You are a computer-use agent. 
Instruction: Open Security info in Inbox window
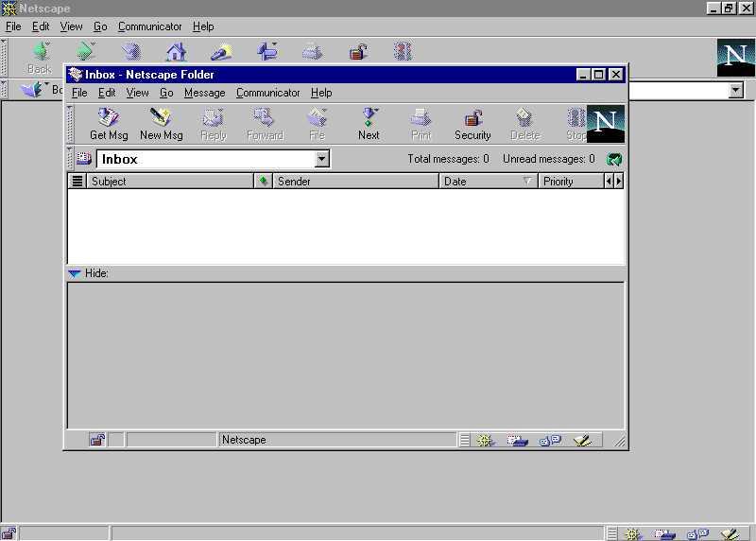(x=472, y=124)
